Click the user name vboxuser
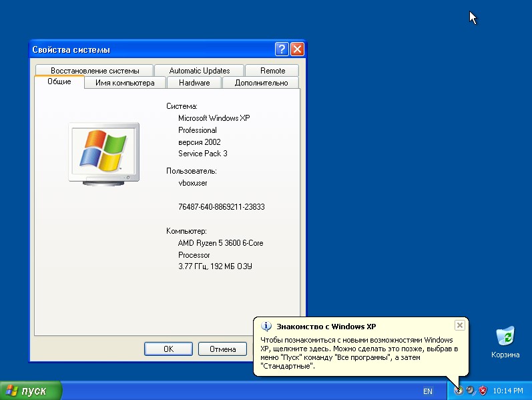 pos(193,183)
